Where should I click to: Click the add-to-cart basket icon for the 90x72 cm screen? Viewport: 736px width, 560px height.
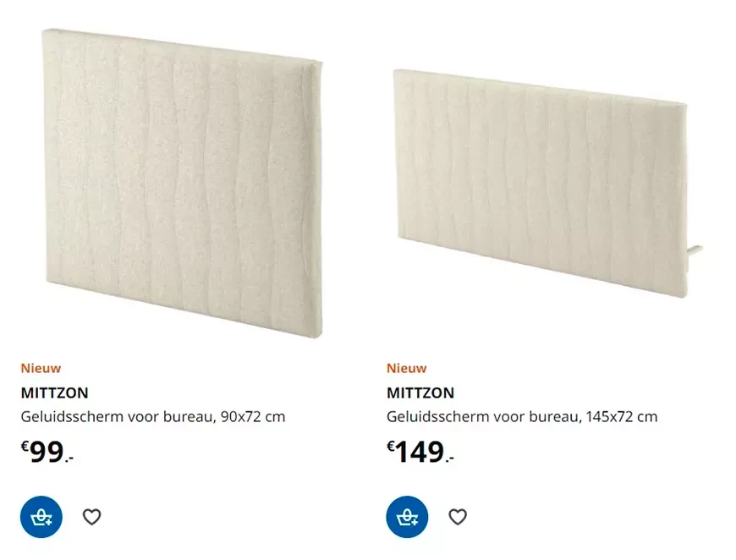[x=41, y=517]
